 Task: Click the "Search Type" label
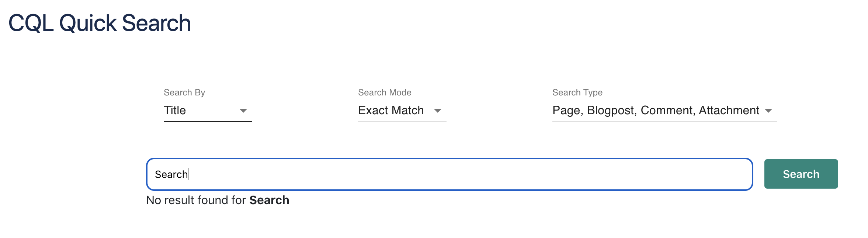pos(577,92)
